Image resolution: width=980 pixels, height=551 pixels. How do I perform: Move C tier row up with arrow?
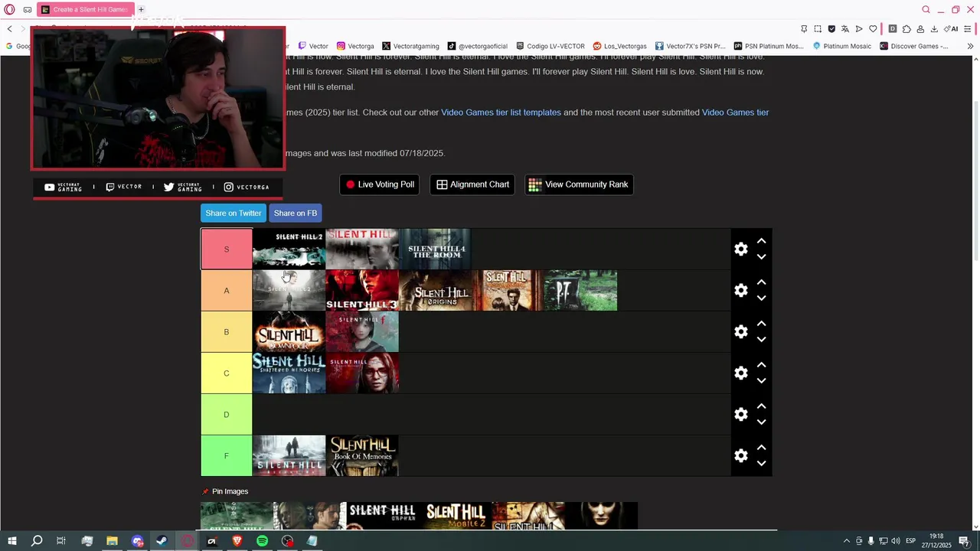point(761,365)
